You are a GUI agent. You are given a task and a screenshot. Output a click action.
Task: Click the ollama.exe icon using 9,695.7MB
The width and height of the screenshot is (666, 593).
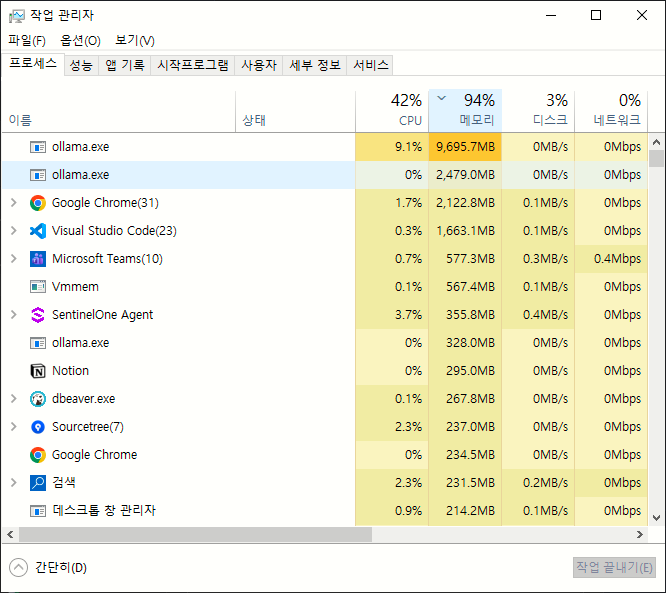click(x=38, y=147)
